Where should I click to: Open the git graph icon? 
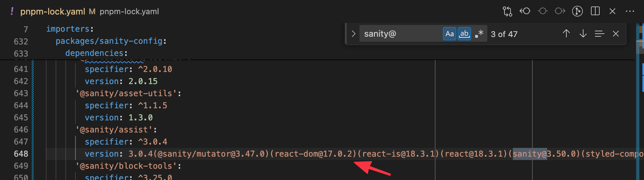point(577,11)
